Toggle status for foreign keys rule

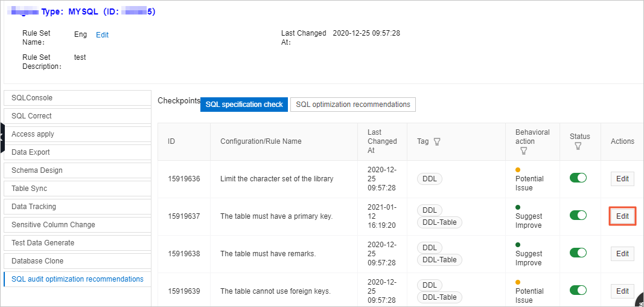[578, 290]
